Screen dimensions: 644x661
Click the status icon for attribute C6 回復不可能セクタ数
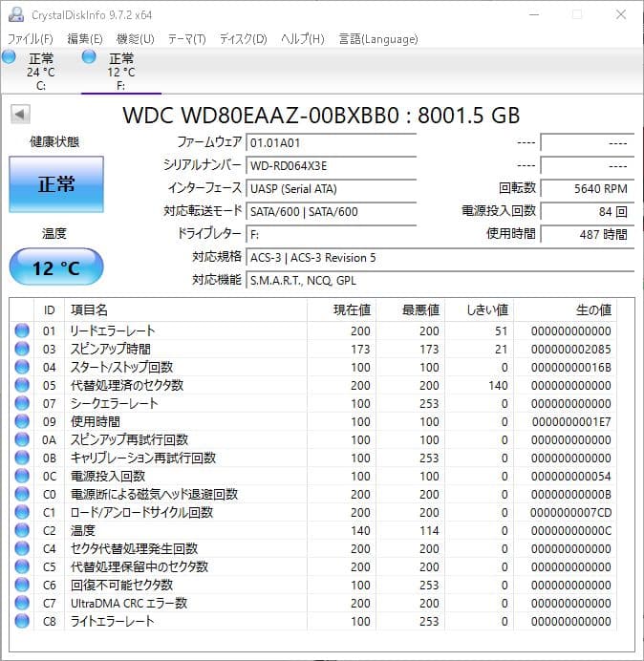22,585
